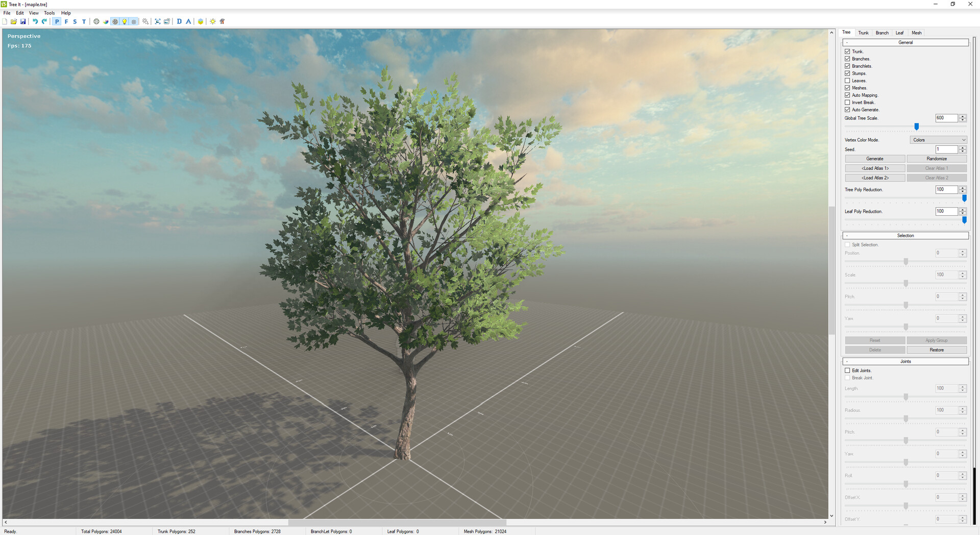Click the Open file folder icon
The width and height of the screenshot is (980, 535).
point(14,21)
